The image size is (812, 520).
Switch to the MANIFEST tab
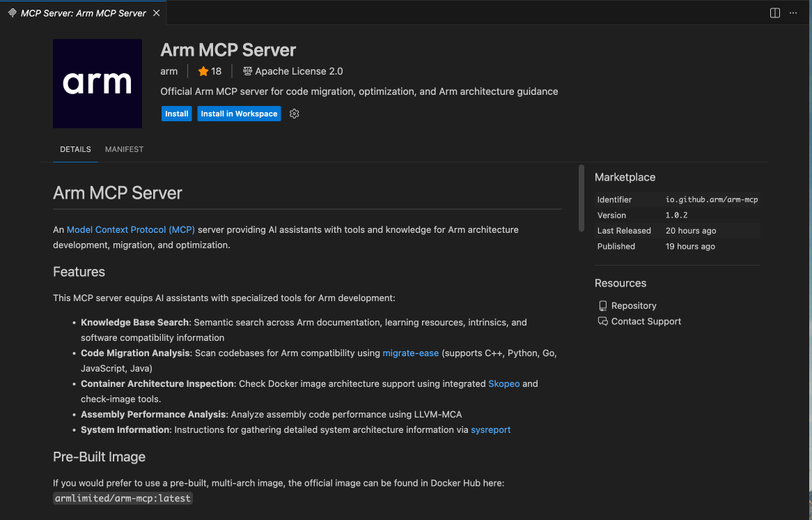tap(124, 149)
